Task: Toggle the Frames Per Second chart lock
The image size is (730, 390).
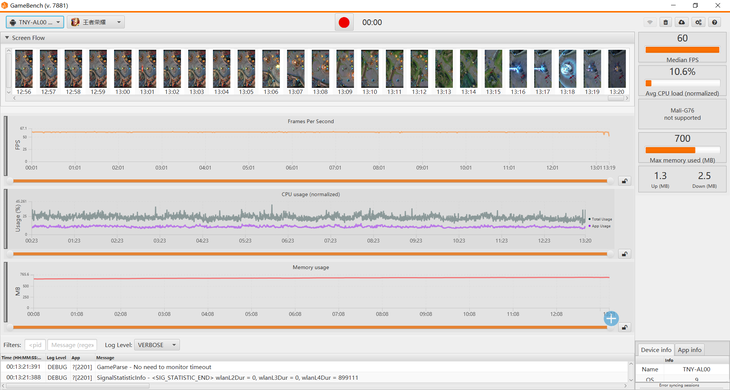Action: click(624, 181)
